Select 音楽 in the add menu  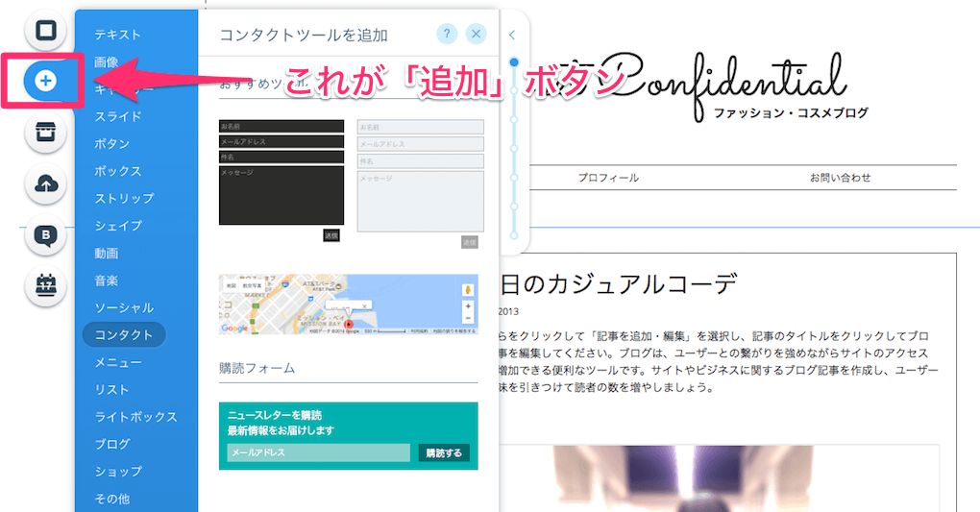[107, 280]
